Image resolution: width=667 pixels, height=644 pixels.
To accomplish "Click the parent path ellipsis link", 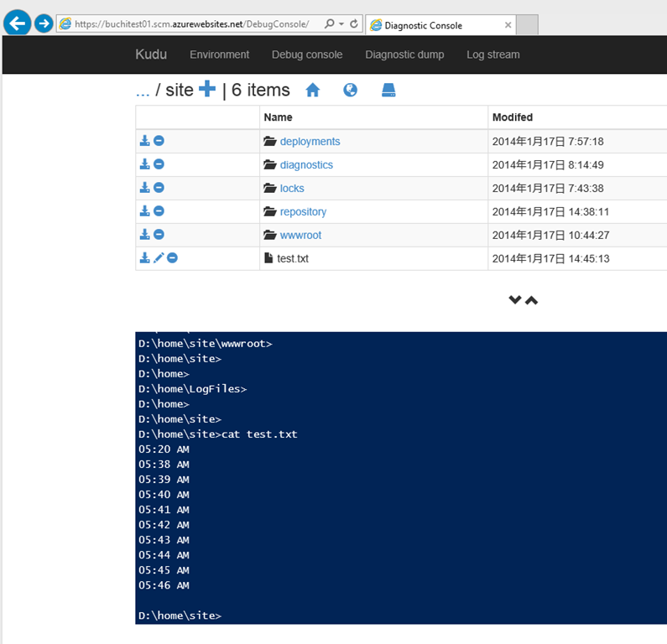I will click(143, 91).
